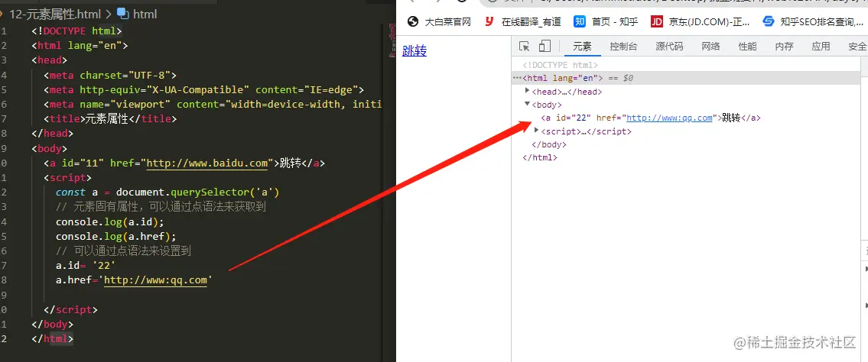Click the id="22" attribute in DevTools
Viewport: 868px width, 362px height.
(573, 118)
